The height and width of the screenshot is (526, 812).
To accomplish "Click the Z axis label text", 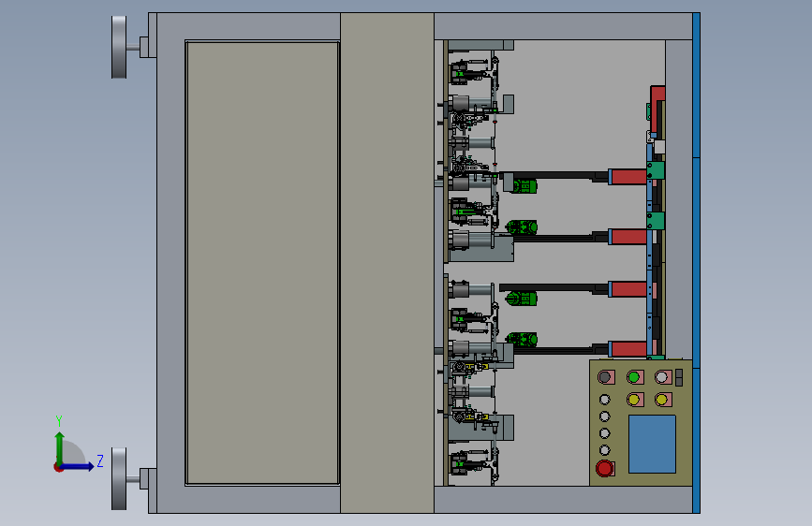I will click(x=100, y=460).
